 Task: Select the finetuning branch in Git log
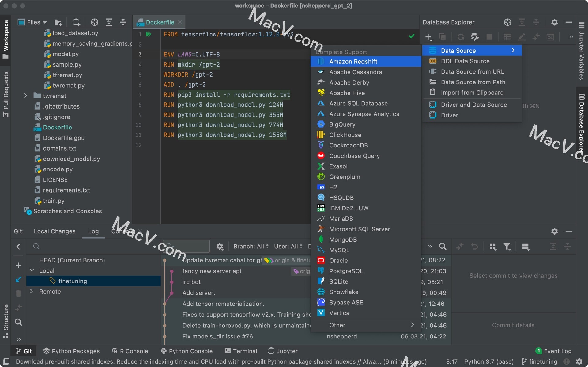click(x=73, y=281)
